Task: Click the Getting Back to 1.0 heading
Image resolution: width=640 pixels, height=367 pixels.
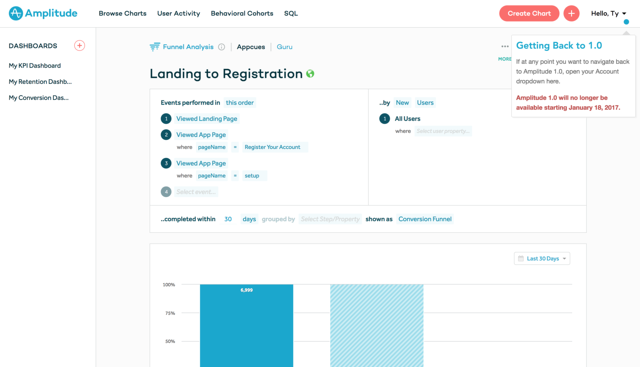Action: coord(559,46)
